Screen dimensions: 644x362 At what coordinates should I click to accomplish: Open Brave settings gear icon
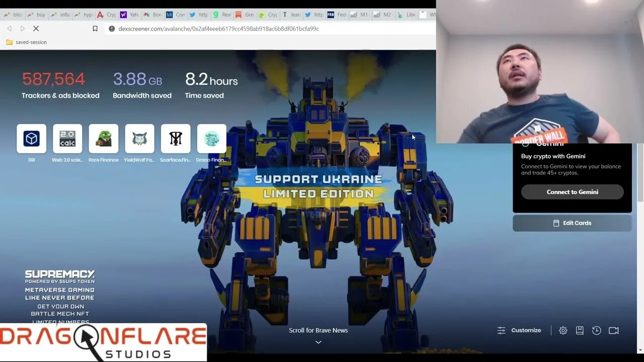click(x=563, y=330)
